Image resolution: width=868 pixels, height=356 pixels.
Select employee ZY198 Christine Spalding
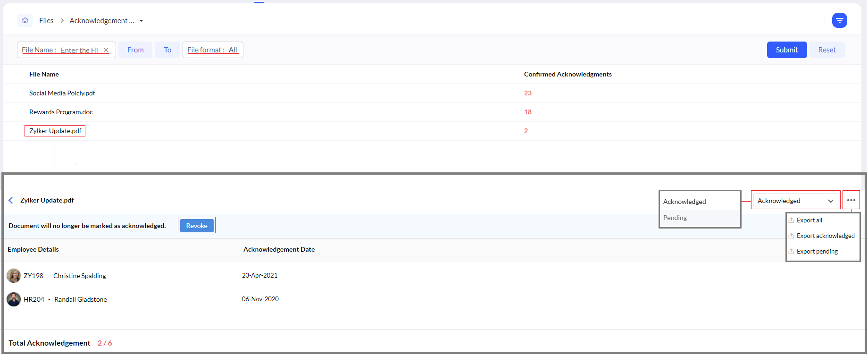tap(65, 276)
